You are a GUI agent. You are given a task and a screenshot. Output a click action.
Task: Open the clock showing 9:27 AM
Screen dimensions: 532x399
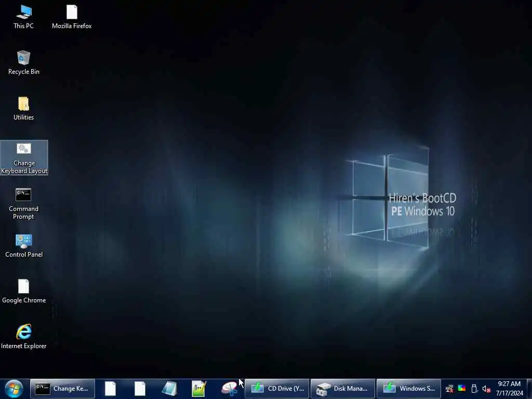[509, 389]
